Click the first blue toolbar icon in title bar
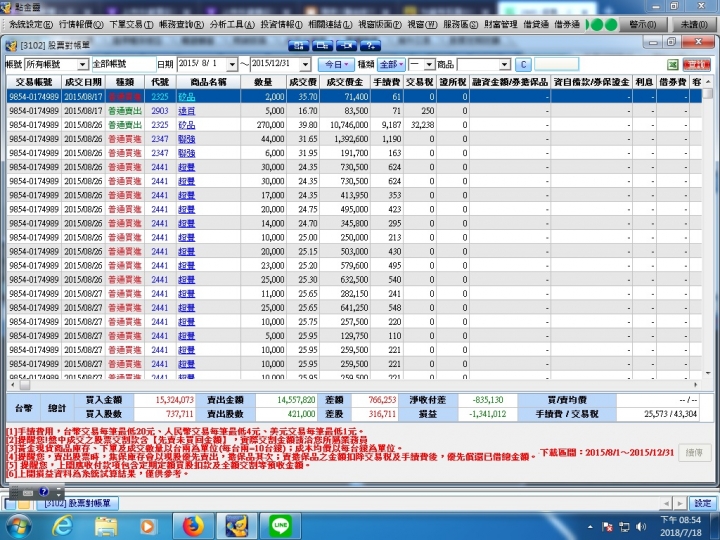 point(299,45)
